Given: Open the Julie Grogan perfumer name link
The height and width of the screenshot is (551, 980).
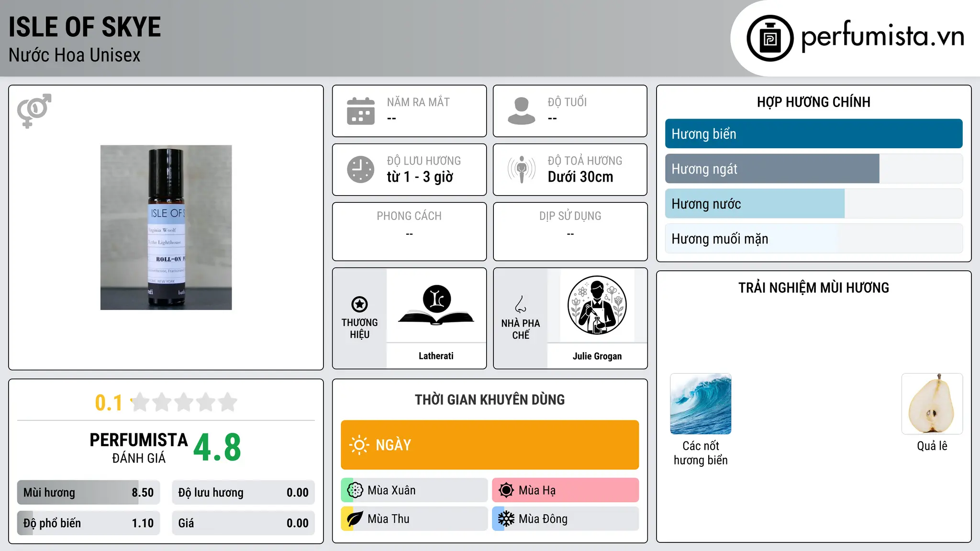Looking at the screenshot, I should [x=597, y=356].
